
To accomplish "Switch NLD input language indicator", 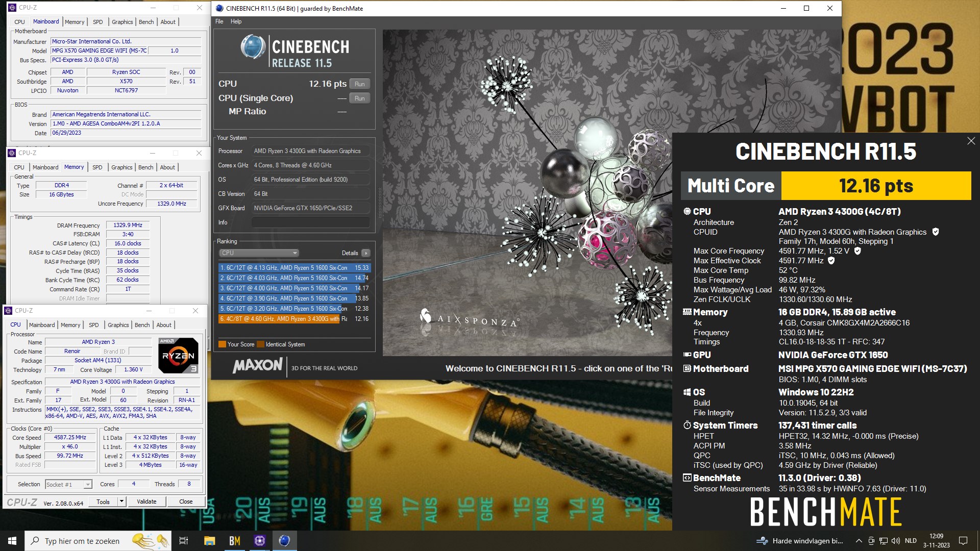I will [911, 541].
